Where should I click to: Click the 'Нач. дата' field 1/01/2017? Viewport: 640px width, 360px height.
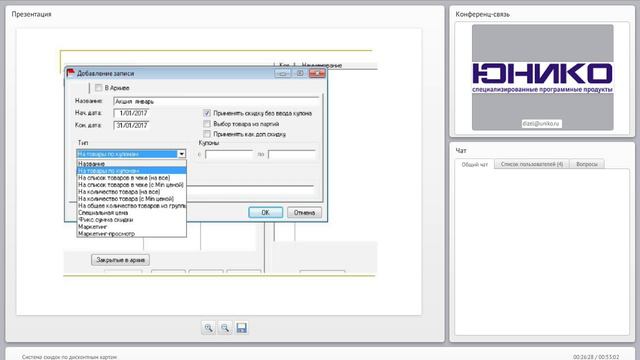pyautogui.click(x=131, y=113)
